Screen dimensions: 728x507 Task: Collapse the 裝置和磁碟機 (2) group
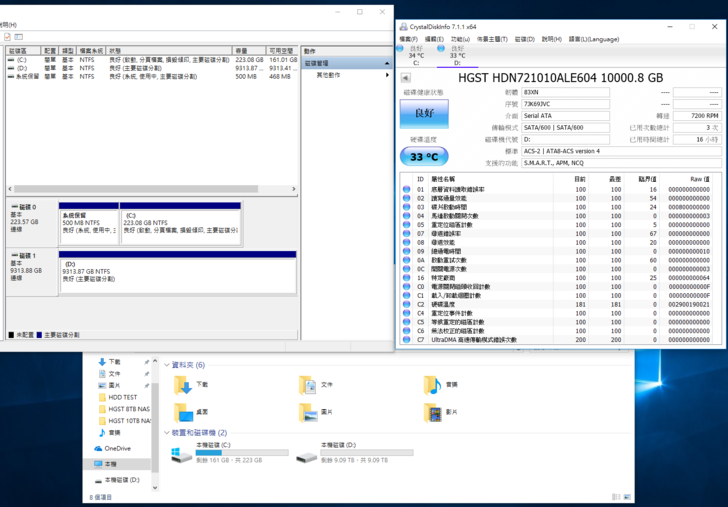pos(167,433)
